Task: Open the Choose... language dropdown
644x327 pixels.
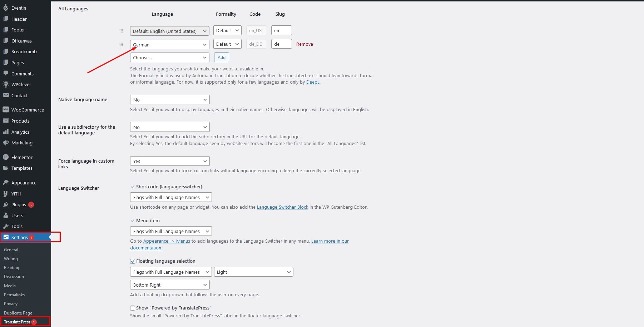Action: [x=170, y=58]
